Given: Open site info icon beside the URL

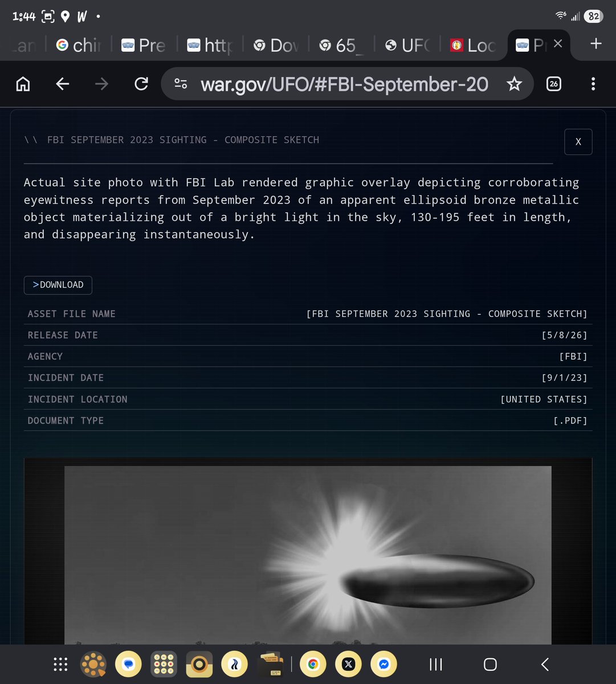Looking at the screenshot, I should point(181,84).
